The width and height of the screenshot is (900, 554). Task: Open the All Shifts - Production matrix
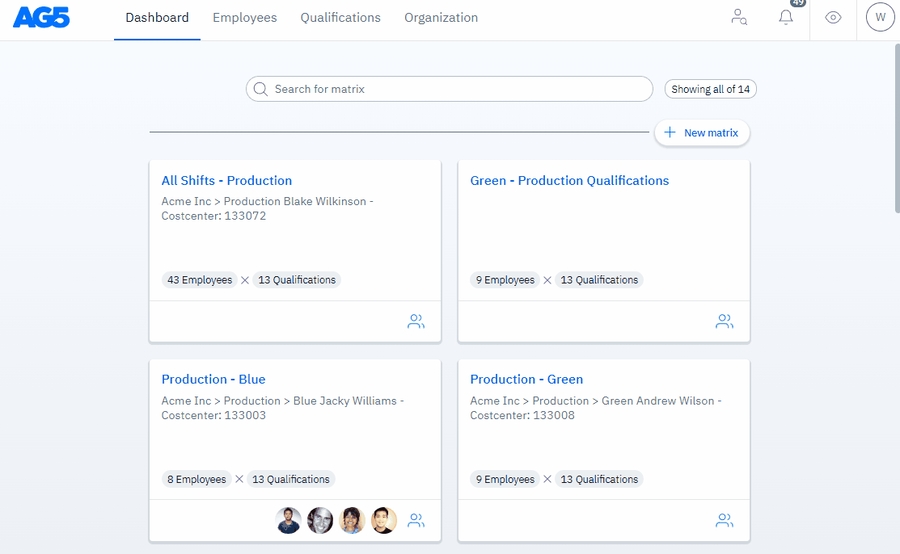click(227, 181)
